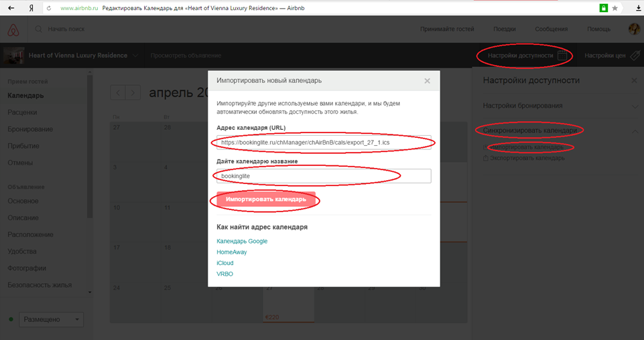Open Принимайте гостей in top navigation
This screenshot has width=644, height=340.
(x=447, y=29)
